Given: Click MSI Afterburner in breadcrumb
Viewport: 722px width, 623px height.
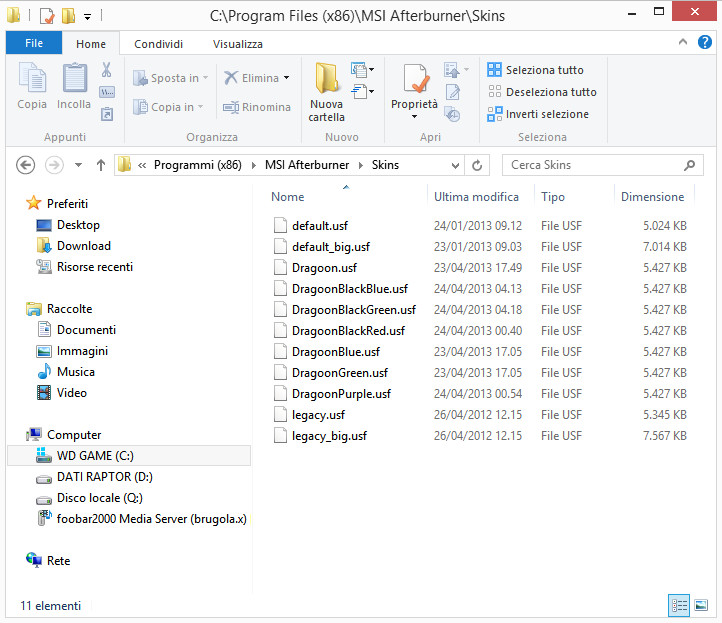Looking at the screenshot, I should point(307,165).
